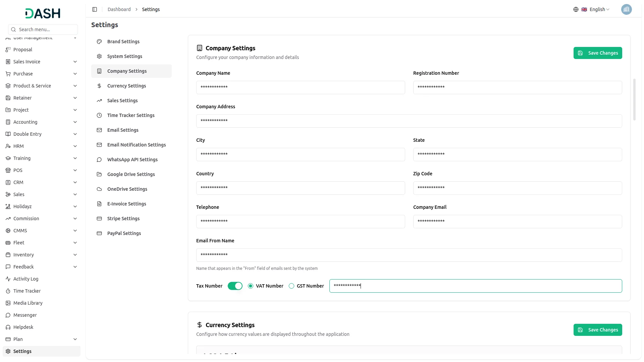Click the sidebar collapse panel icon
Viewport: 644px width, 362px height.
pyautogui.click(x=95, y=9)
